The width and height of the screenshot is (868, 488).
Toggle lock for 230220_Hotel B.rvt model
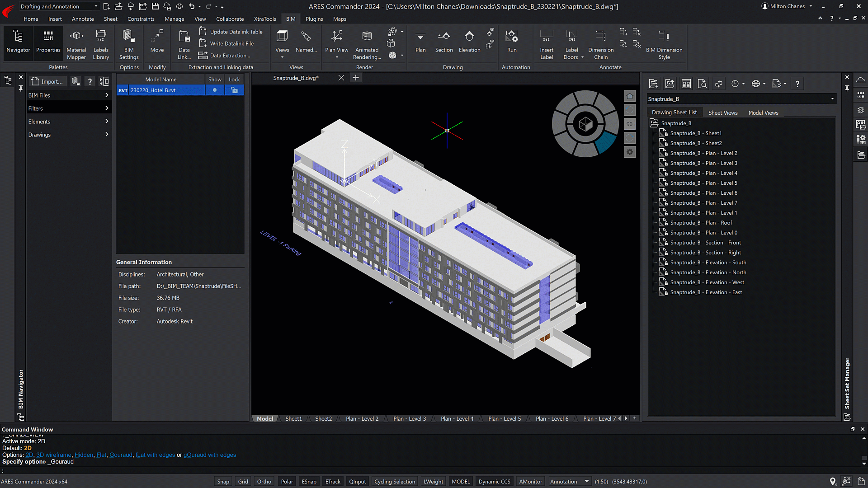pyautogui.click(x=234, y=90)
